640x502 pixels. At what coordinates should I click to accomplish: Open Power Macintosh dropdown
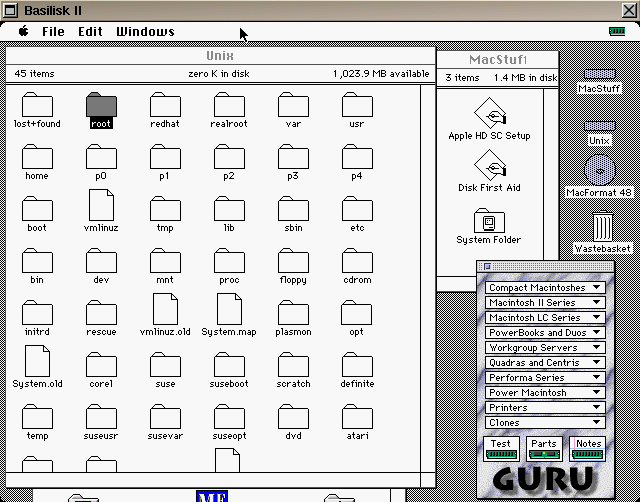coord(545,393)
